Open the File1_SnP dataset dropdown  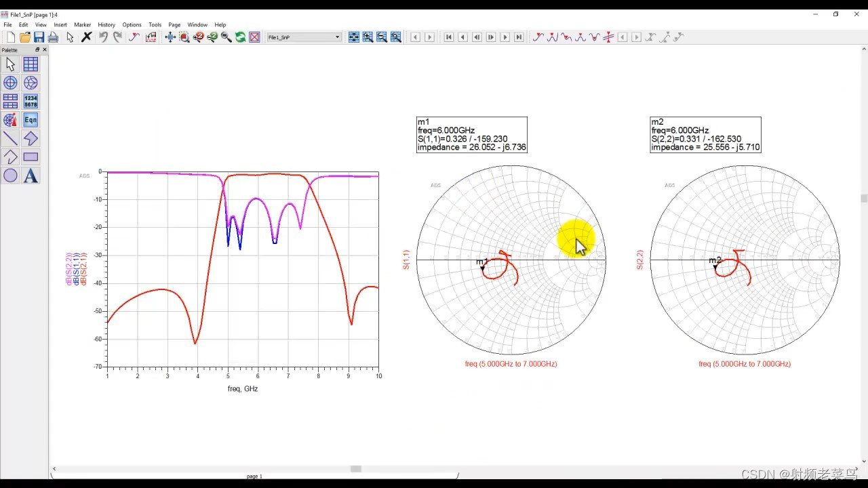[304, 37]
